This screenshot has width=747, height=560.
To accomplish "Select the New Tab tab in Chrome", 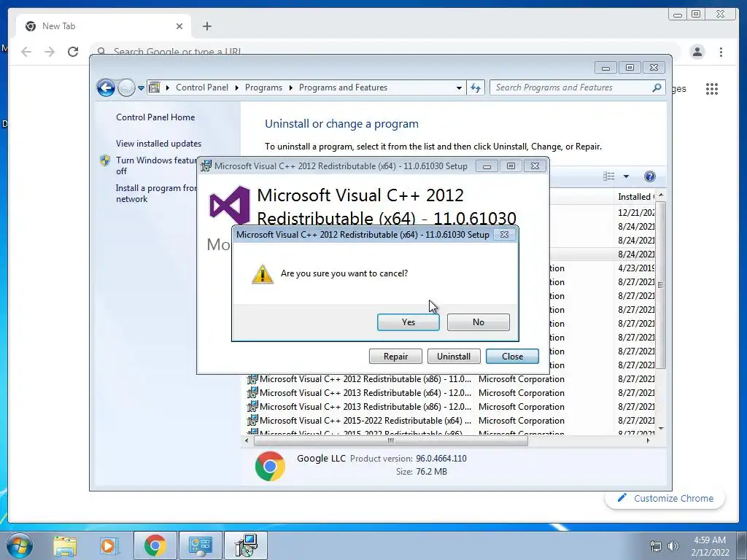I will (104, 26).
